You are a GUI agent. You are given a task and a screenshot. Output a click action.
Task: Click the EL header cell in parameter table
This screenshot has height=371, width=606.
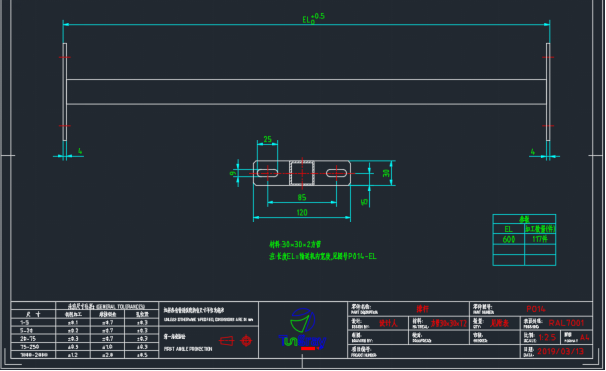(x=509, y=229)
